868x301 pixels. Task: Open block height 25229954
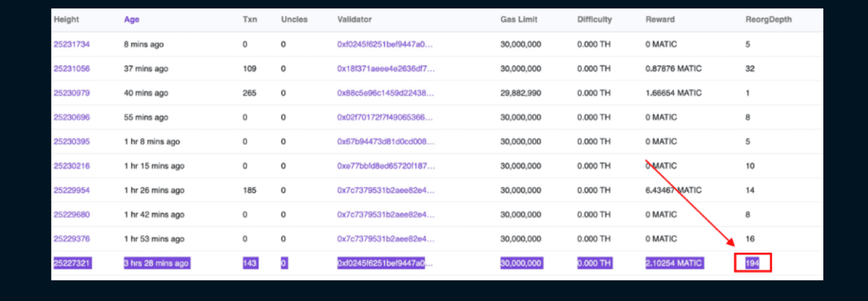72,190
